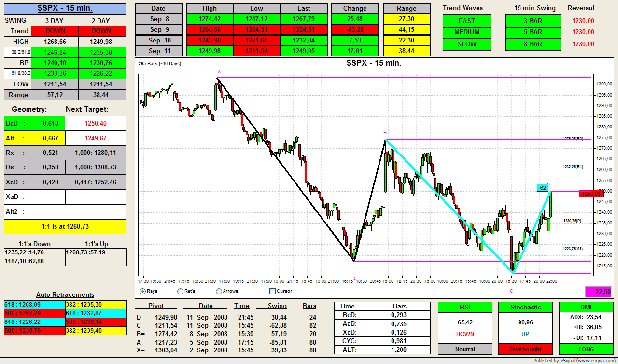Image resolution: width=618 pixels, height=364 pixels.
Task: Click the green LONG status box
Action: point(586,349)
